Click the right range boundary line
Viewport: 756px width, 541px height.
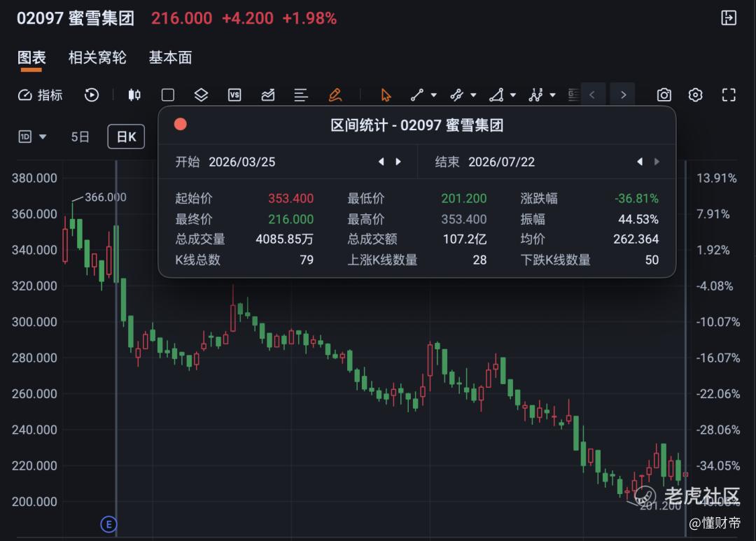685,348
